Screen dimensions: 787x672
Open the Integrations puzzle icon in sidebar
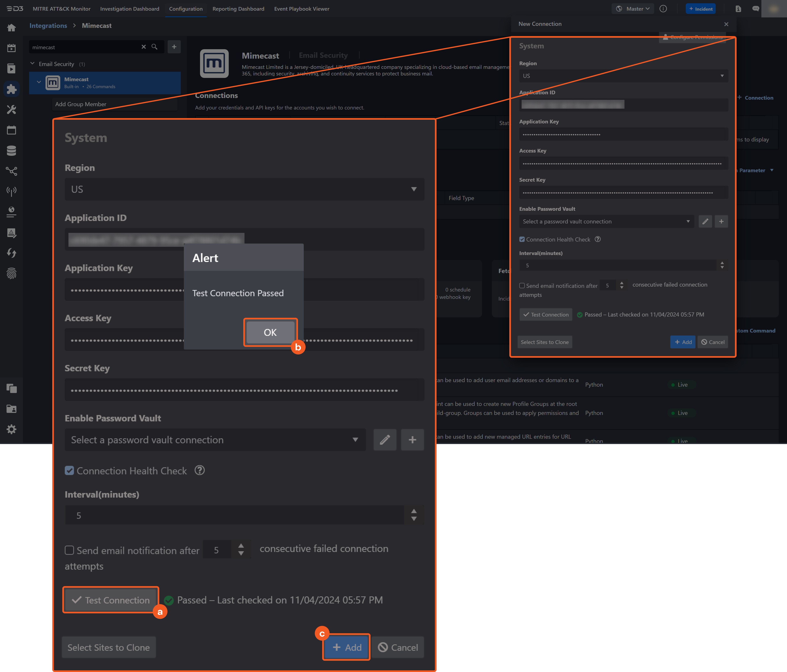[12, 89]
